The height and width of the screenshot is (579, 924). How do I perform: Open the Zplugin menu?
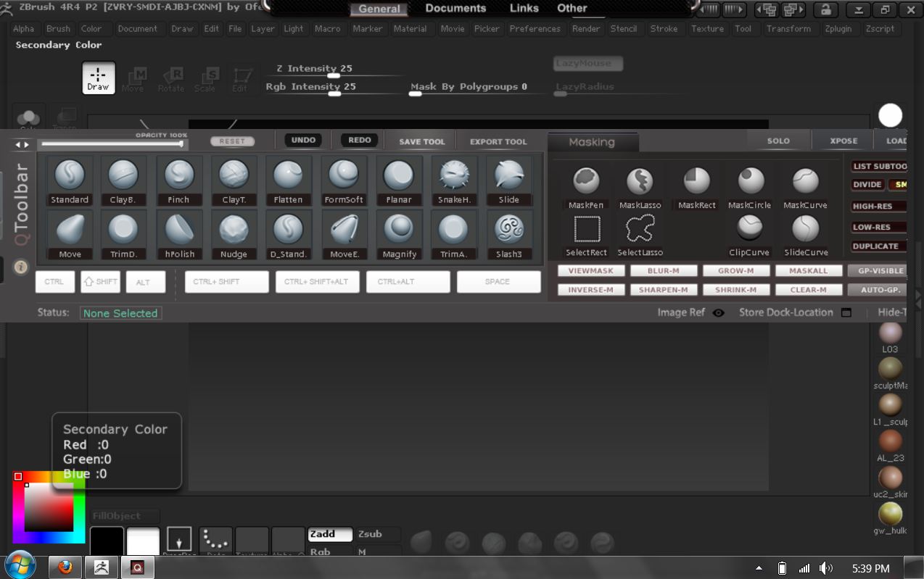[838, 29]
